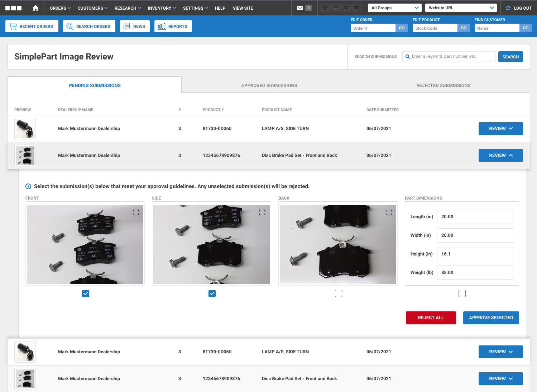This screenshot has height=392, width=537.
Task: Switch to the Pending Submissions tab
Action: (x=95, y=85)
